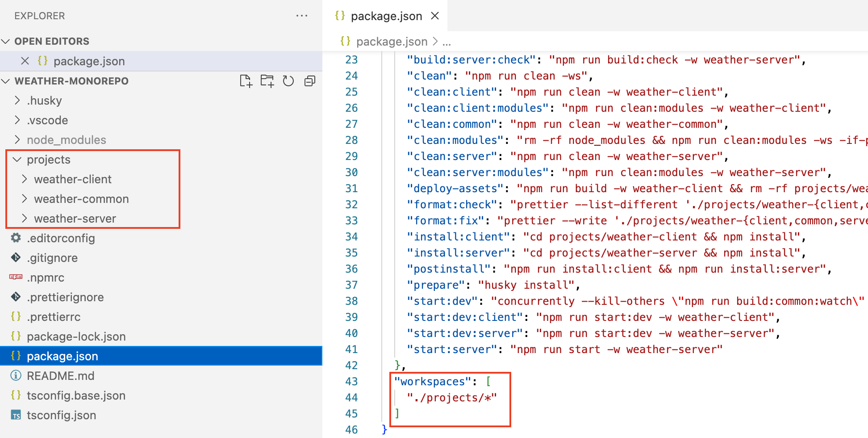Expand the weather-common folder

coord(25,198)
